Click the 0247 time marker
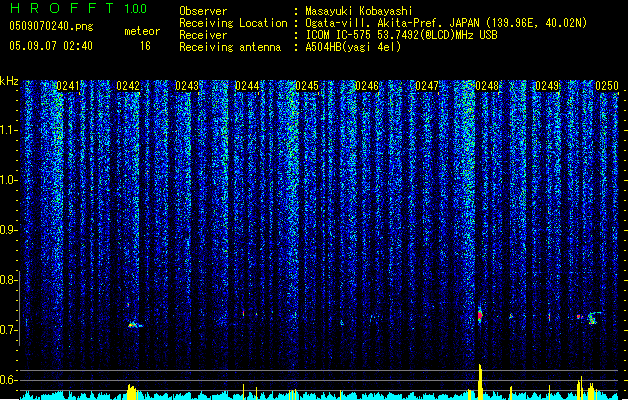 point(427,86)
